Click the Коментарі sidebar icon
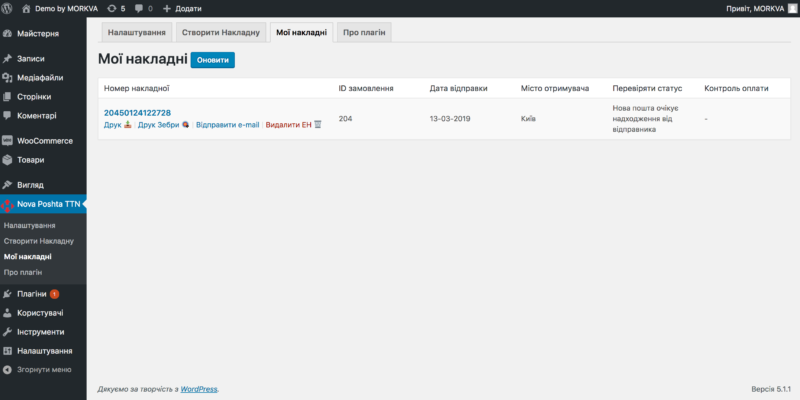Viewport: 800px width, 400px height. point(7,115)
